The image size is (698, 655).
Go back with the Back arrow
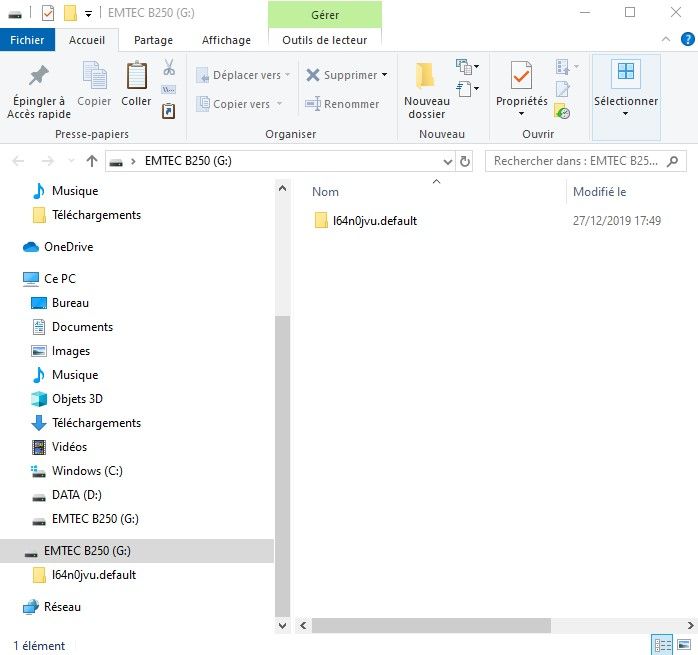coord(18,161)
